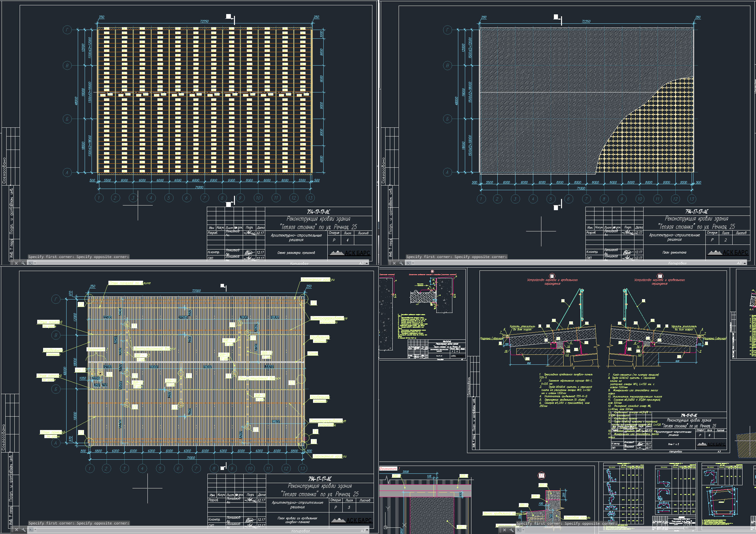This screenshot has width=756, height=534.
Task: Select sheet number '4' in purlin layout title block
Action: click(x=347, y=240)
